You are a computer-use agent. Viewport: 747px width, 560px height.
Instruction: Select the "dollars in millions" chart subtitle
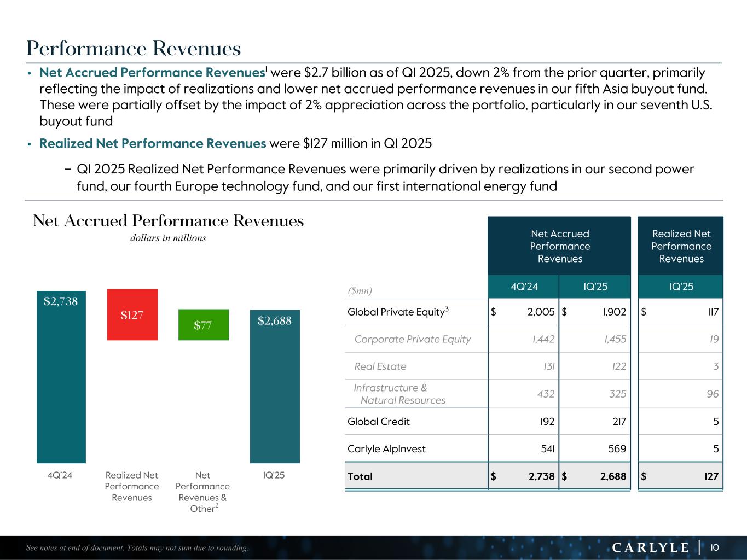(168, 238)
